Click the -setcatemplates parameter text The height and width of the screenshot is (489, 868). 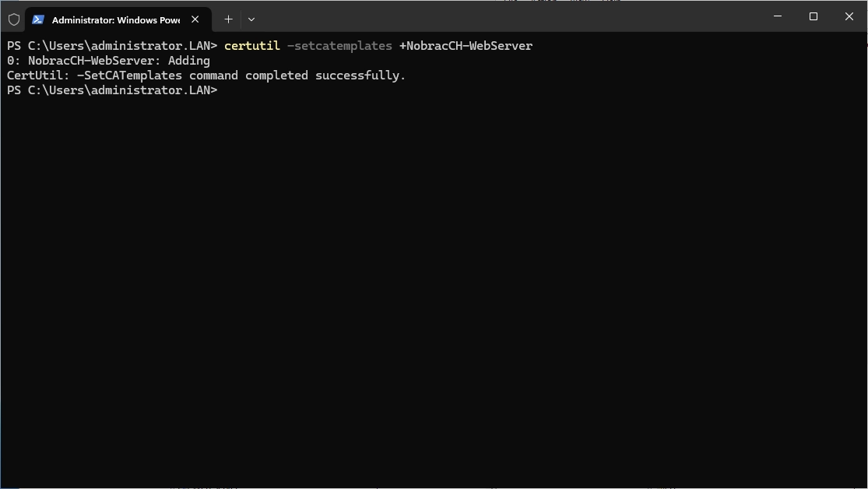[339, 46]
